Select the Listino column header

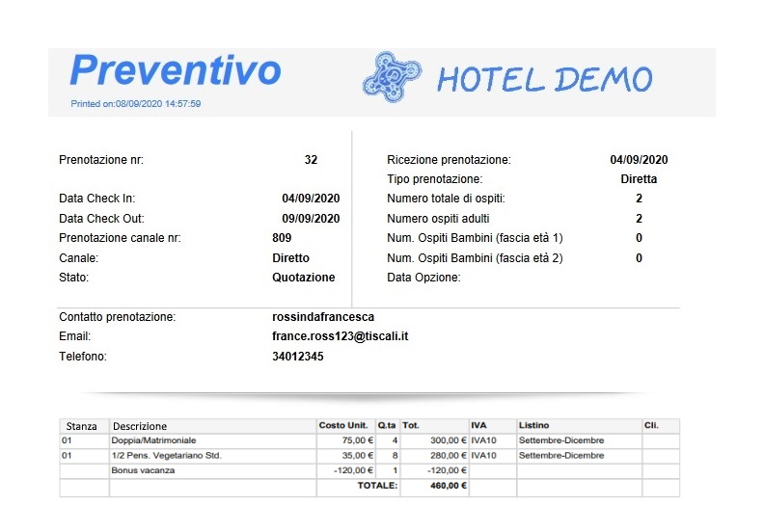click(x=533, y=425)
